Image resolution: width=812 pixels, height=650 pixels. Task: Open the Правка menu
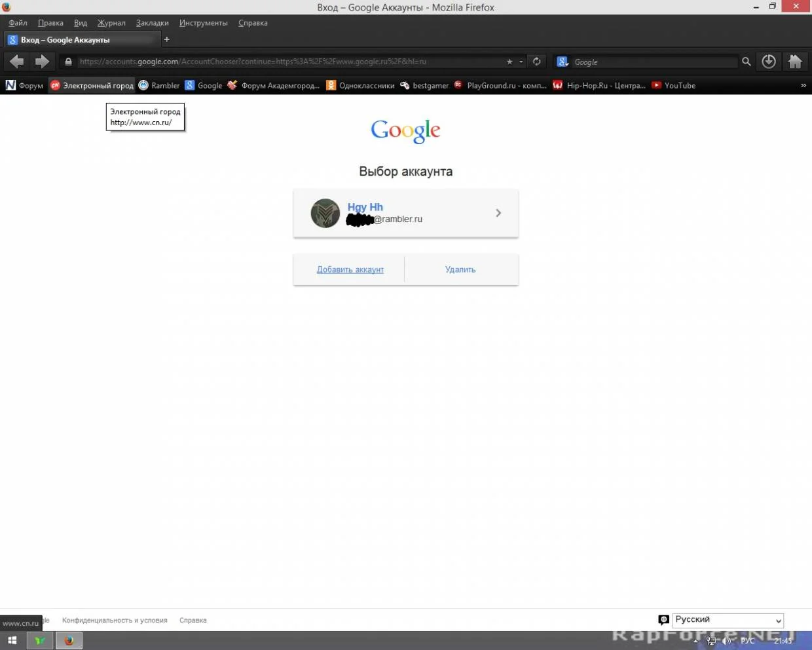click(x=50, y=23)
